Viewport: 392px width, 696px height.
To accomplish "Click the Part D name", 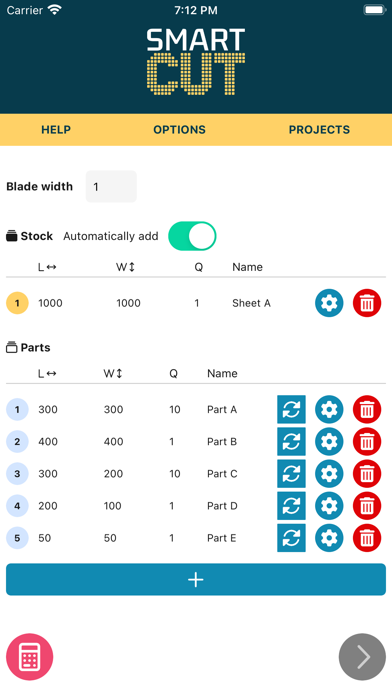I will [x=222, y=506].
